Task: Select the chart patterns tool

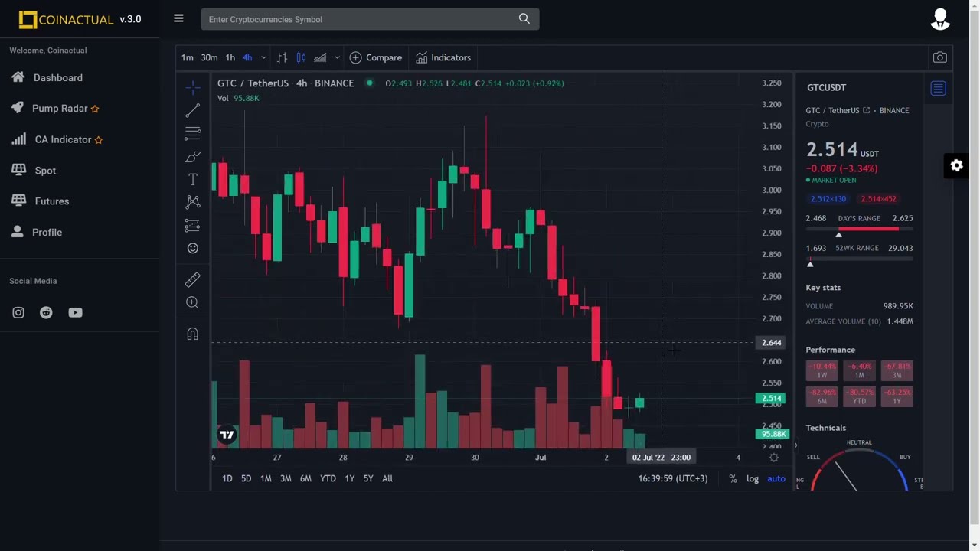Action: click(193, 202)
